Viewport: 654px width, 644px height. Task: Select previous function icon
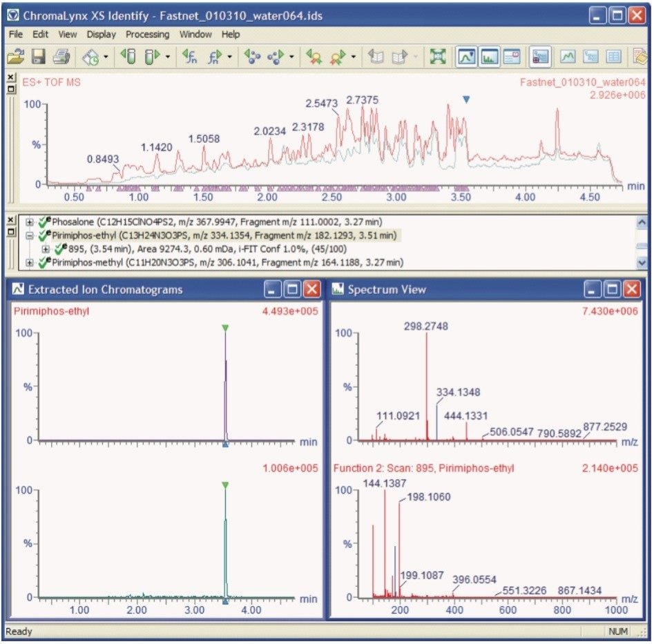[x=190, y=57]
